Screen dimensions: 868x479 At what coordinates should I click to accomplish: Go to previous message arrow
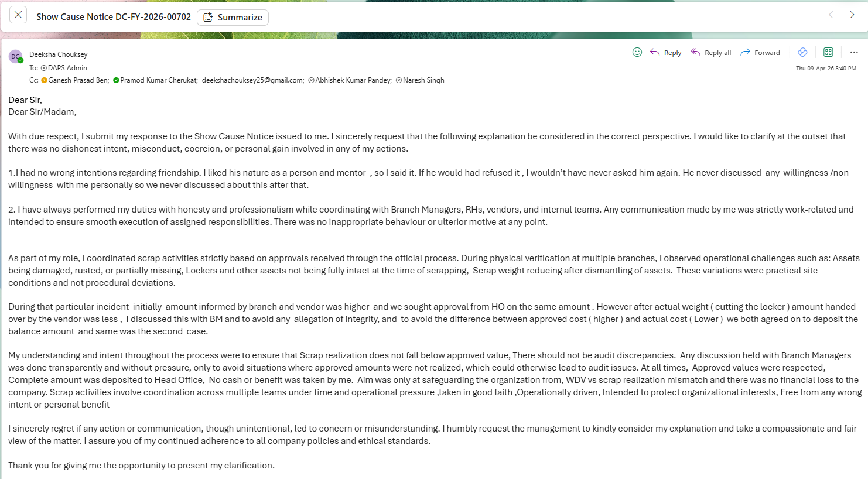click(x=831, y=15)
